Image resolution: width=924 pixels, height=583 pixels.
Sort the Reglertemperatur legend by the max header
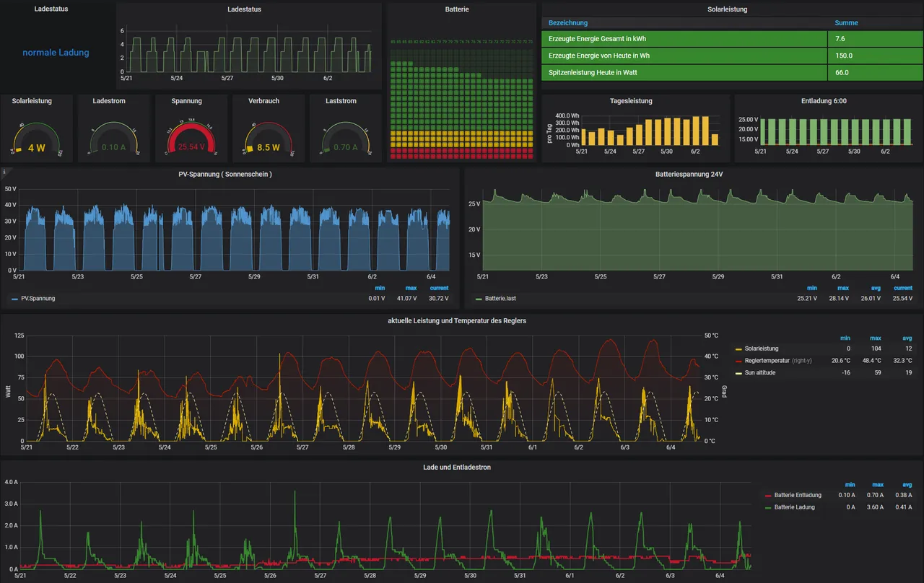tap(876, 338)
